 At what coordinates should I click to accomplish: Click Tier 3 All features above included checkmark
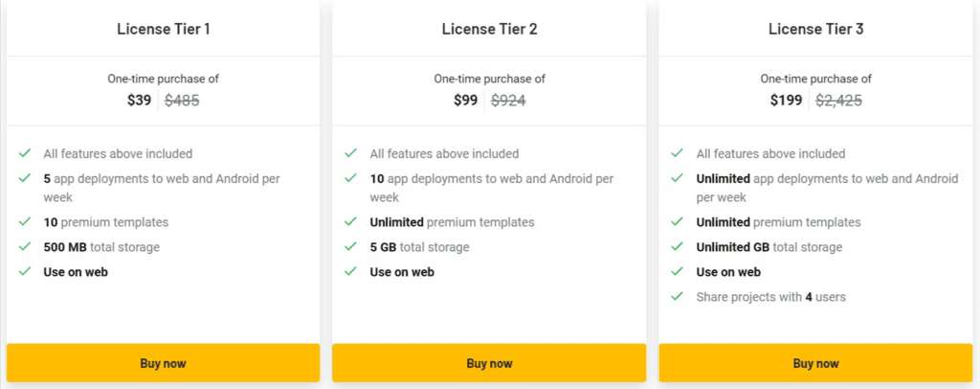[678, 153]
